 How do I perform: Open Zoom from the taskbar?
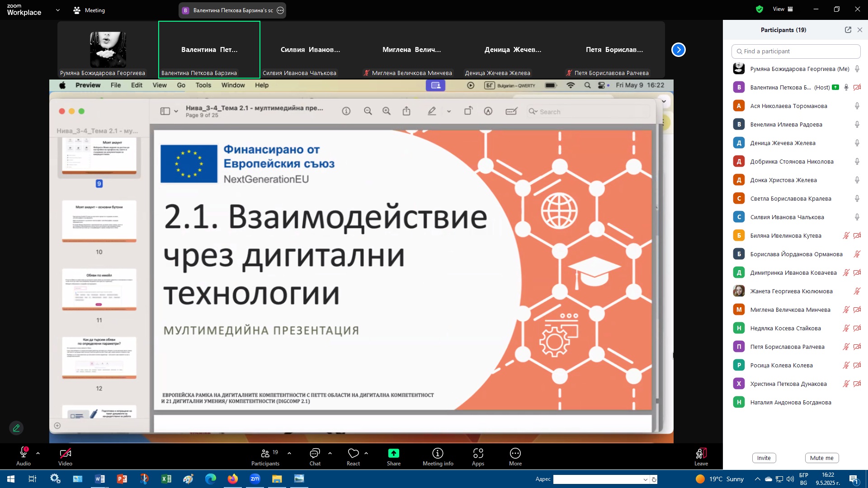point(255,479)
